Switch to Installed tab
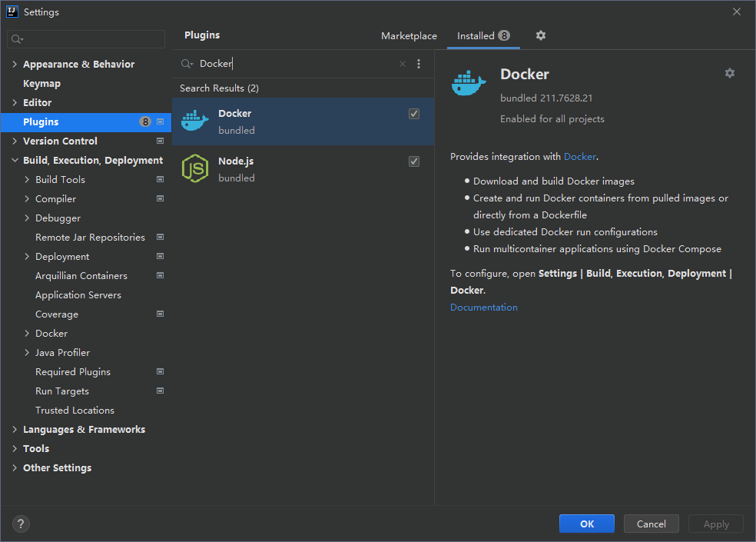The image size is (756, 542). [x=483, y=35]
